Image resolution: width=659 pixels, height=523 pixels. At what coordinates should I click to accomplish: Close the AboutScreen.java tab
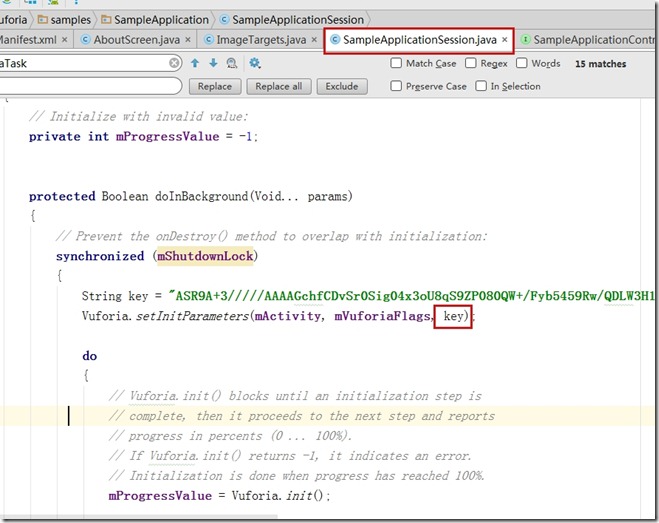point(188,40)
